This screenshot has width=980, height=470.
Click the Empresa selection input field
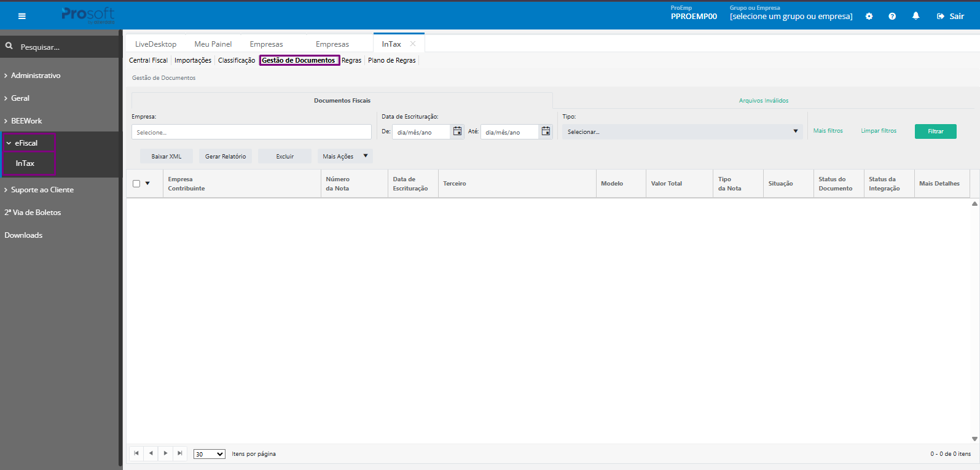pos(251,132)
